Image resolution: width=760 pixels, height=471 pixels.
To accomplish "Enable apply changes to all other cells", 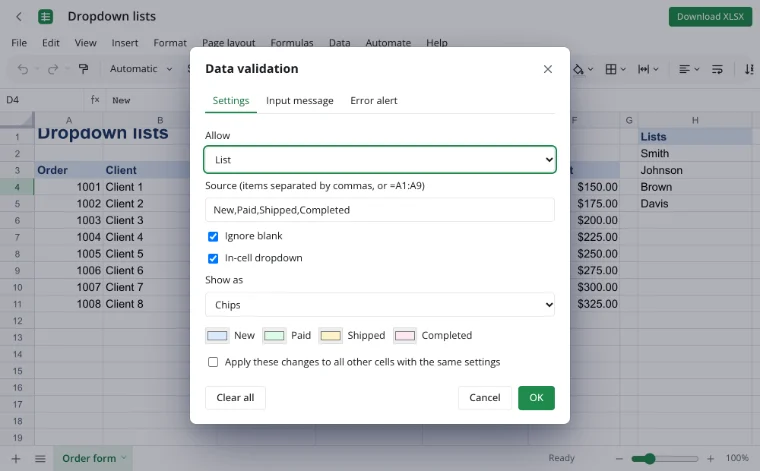I will coord(213,362).
